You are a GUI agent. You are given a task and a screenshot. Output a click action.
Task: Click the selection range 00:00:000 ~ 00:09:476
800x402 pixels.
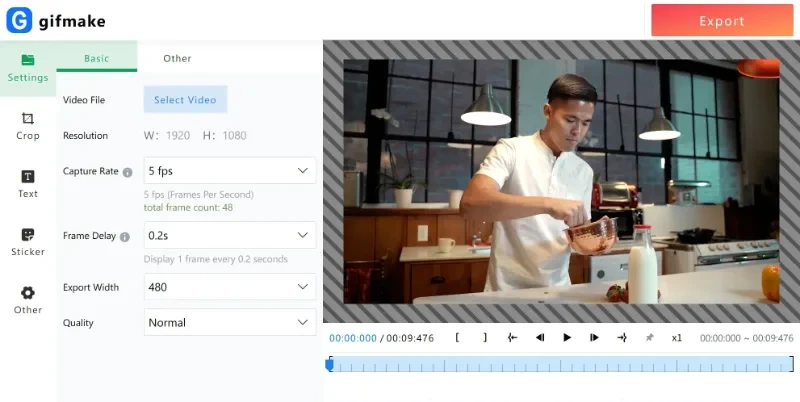(x=746, y=338)
